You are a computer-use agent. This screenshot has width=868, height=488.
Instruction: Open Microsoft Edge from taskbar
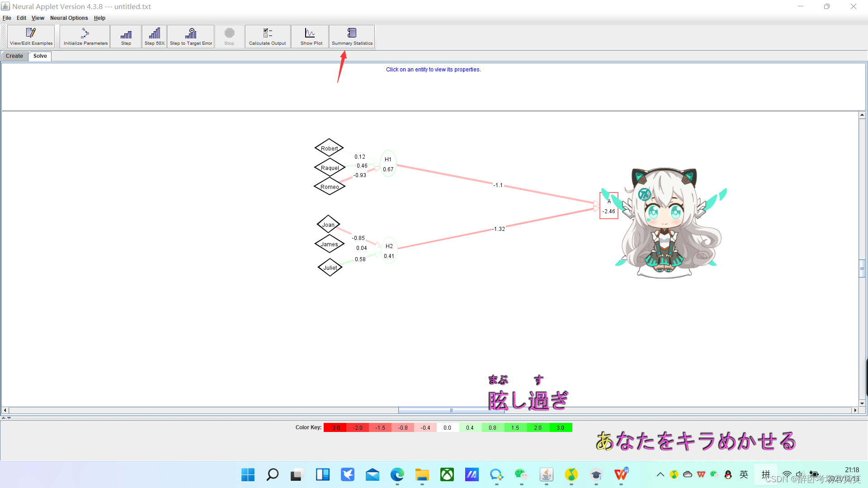[397, 474]
